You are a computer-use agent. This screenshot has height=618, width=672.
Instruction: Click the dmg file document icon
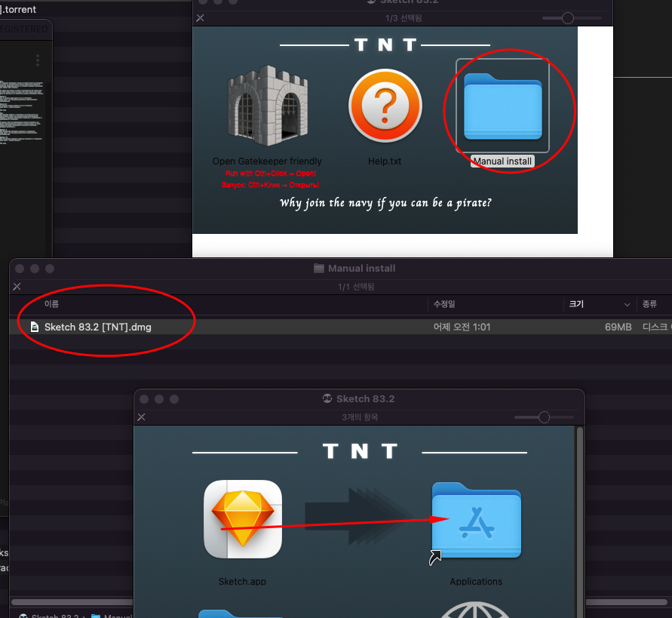(35, 327)
